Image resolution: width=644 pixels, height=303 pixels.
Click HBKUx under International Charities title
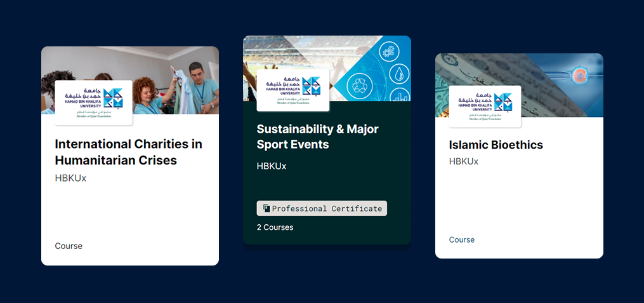coord(70,178)
